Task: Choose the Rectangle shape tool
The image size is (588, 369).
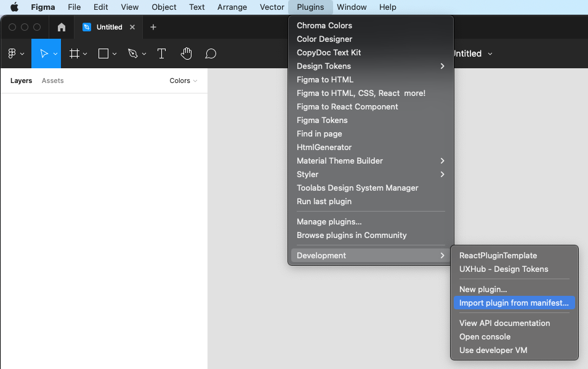Action: (x=103, y=54)
